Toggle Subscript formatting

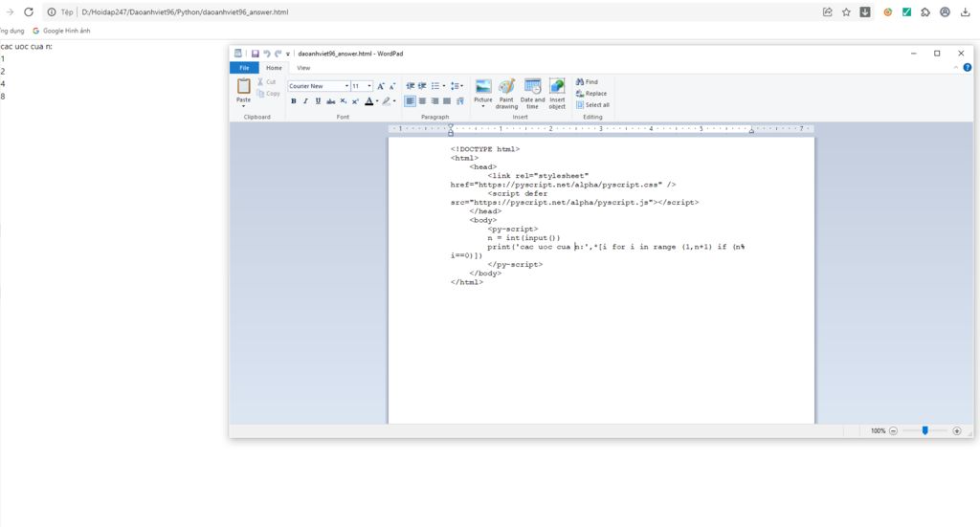[x=344, y=101]
